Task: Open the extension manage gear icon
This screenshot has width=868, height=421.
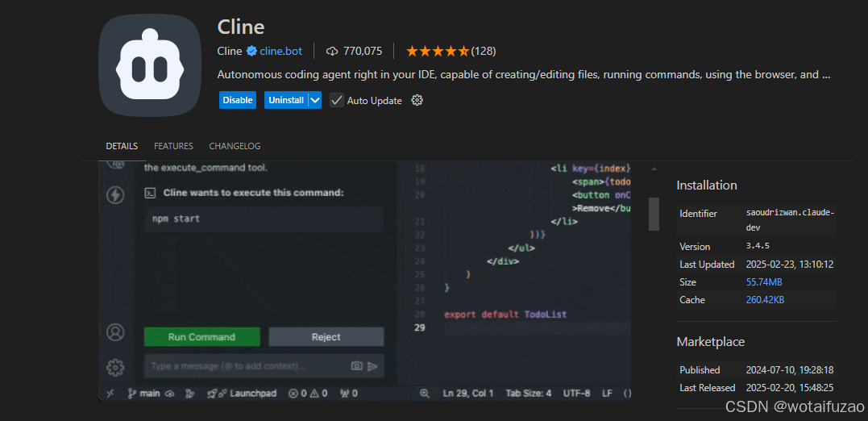Action: tap(417, 100)
